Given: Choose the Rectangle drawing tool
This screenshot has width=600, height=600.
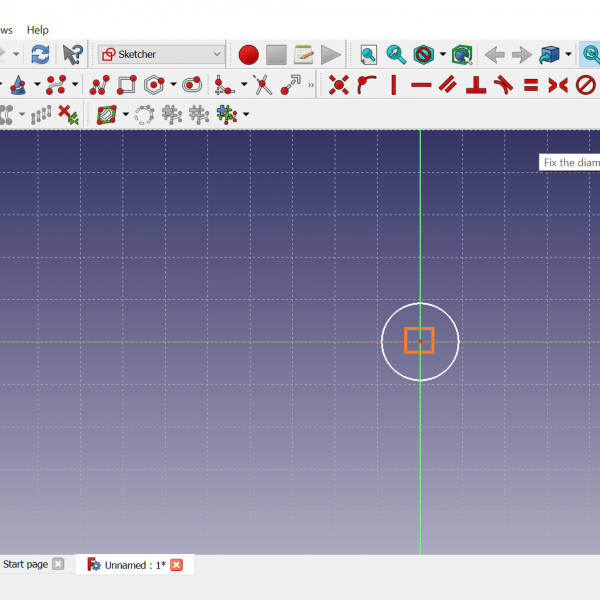Looking at the screenshot, I should [127, 85].
